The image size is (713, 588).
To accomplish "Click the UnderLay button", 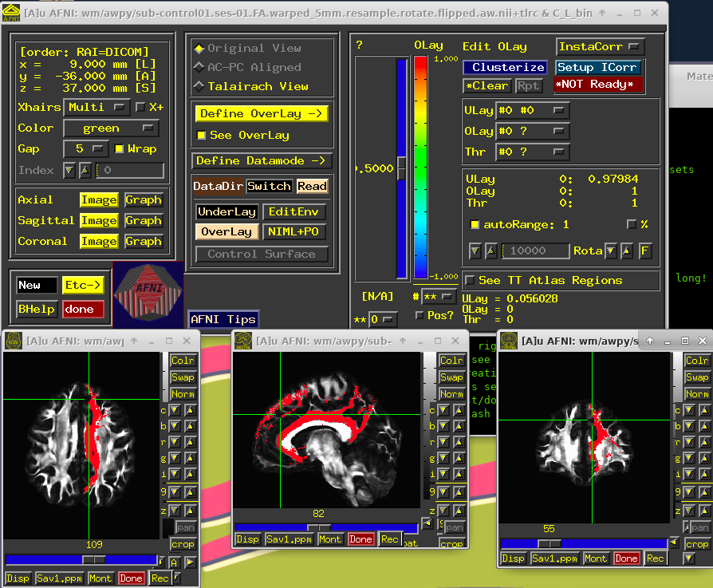I will pos(227,211).
